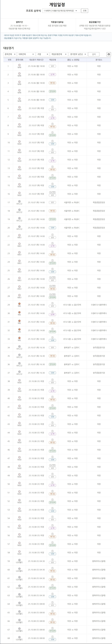Click the S single-bet icon in match 10
The image size is (112, 644).
[x=52, y=141]
